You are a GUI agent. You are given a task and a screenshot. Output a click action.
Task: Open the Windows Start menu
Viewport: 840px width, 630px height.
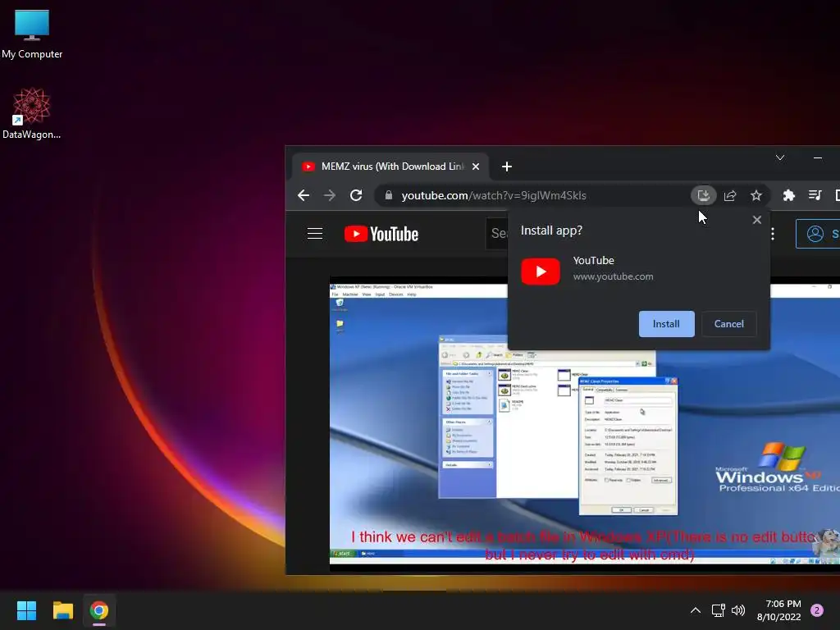click(x=26, y=610)
